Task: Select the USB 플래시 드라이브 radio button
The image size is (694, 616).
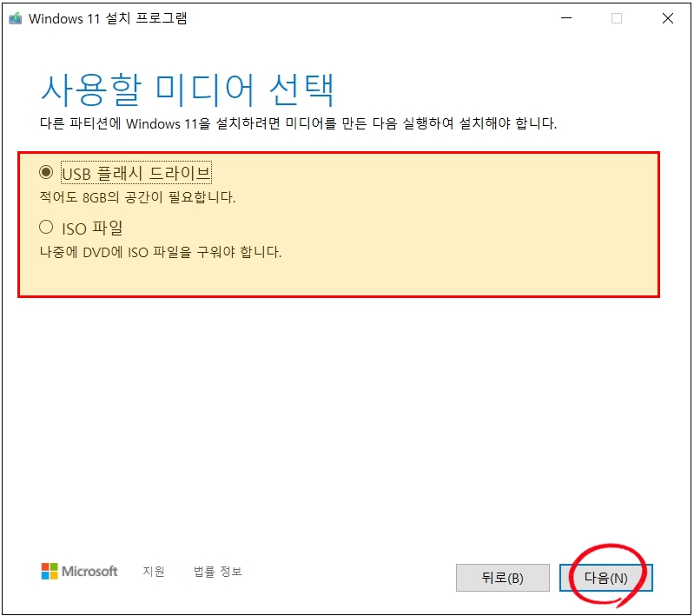Action: 46,172
